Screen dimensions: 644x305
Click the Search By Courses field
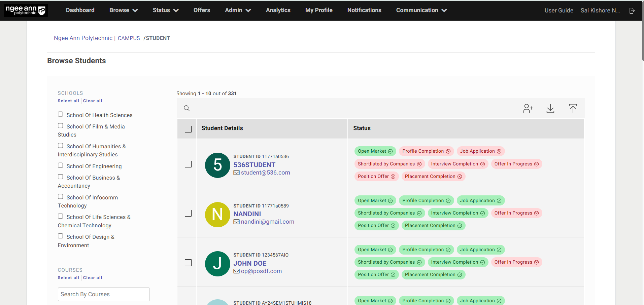(x=104, y=294)
